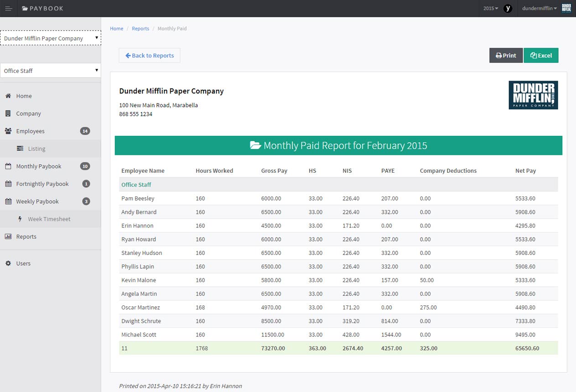
Task: Click the Reports bar chart icon
Action: [8, 237]
